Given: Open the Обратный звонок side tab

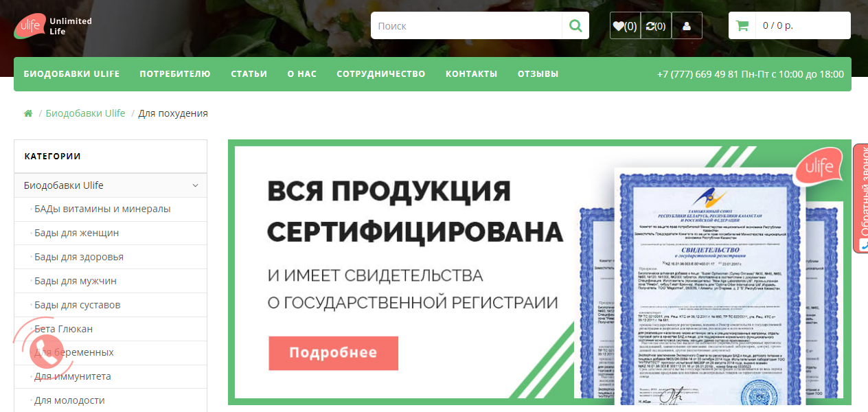Looking at the screenshot, I should tap(860, 198).
